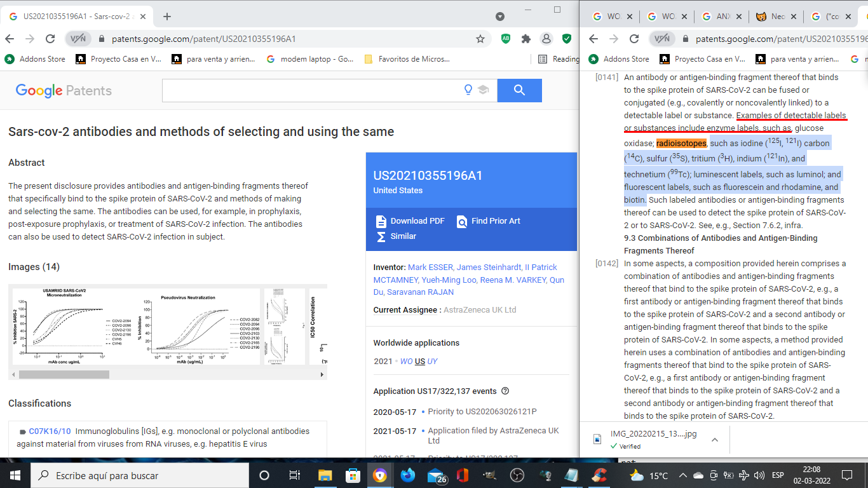
Task: Open the C07K16/10 classification link
Action: click(x=50, y=431)
